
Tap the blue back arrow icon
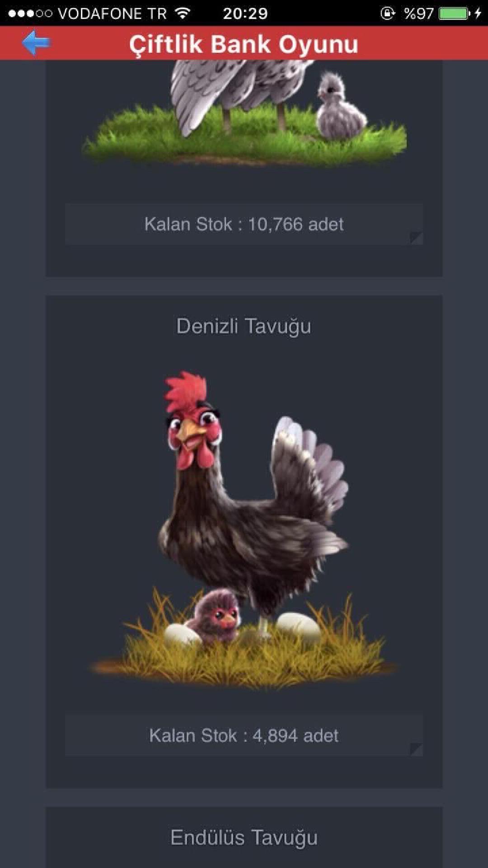(x=36, y=43)
